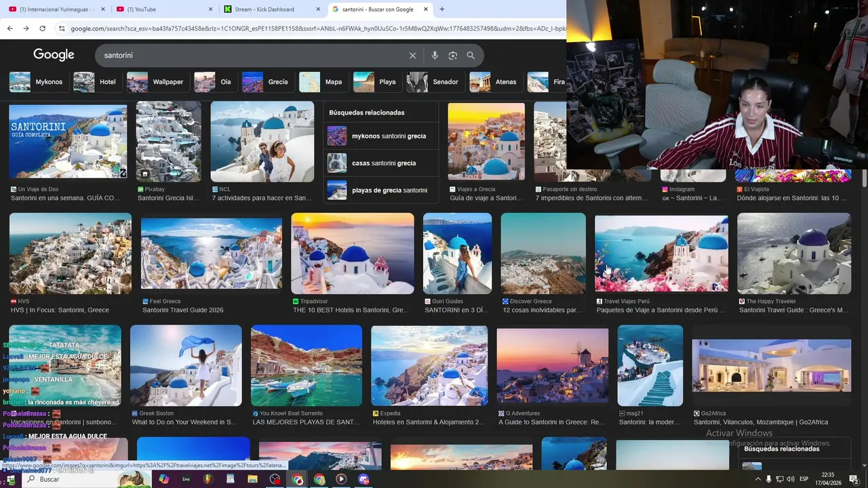Viewport: 868px width, 488px height.
Task: Close the Stream - Kick Dashboard tab
Action: tap(318, 9)
